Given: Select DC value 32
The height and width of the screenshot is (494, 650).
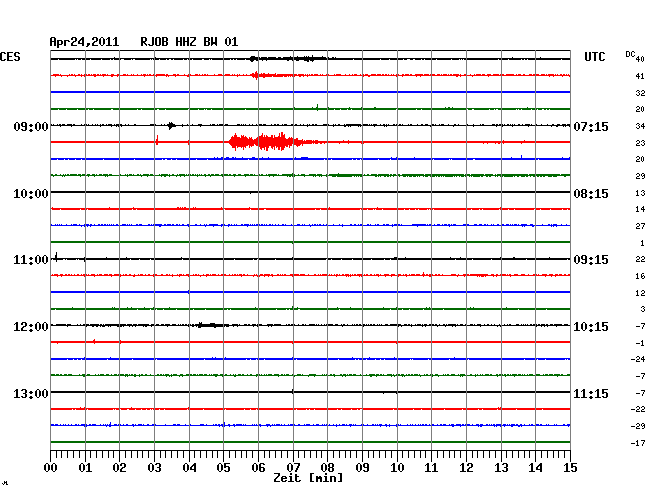Looking at the screenshot, I should point(640,93).
